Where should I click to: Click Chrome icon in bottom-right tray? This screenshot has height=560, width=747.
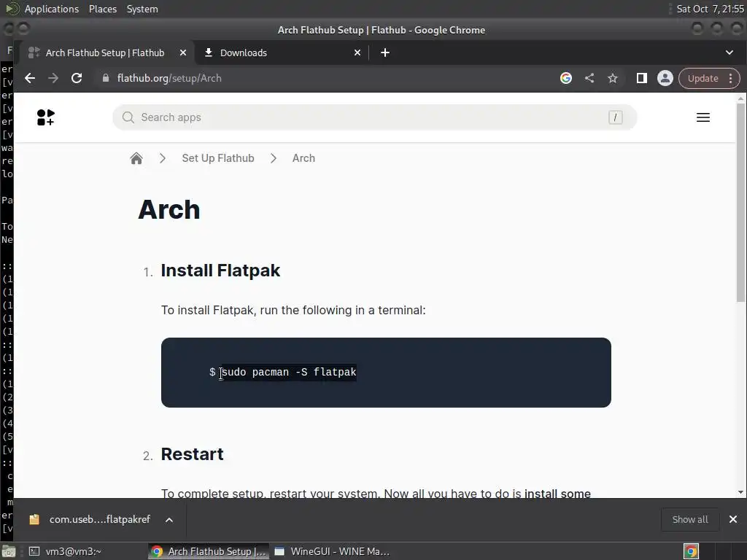point(691,551)
